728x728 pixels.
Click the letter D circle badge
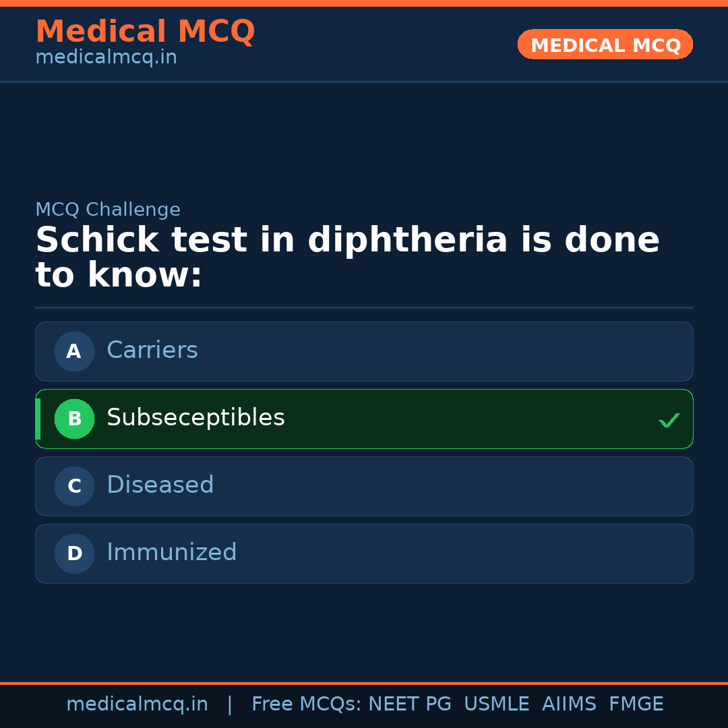(74, 553)
